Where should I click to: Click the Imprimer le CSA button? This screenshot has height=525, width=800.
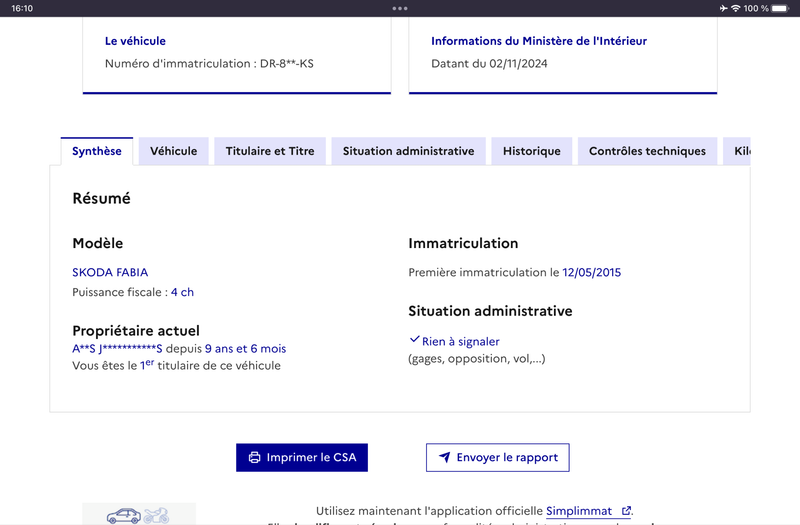click(x=302, y=457)
